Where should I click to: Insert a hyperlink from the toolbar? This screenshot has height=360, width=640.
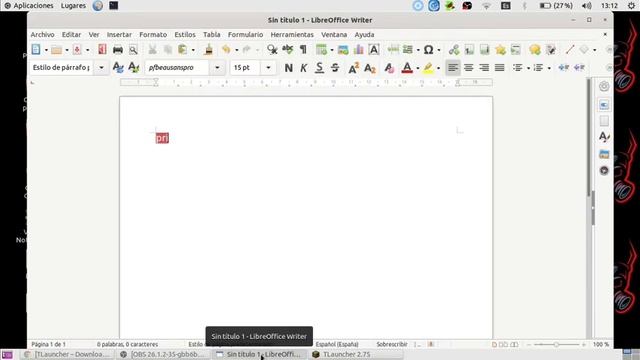pyautogui.click(x=454, y=50)
